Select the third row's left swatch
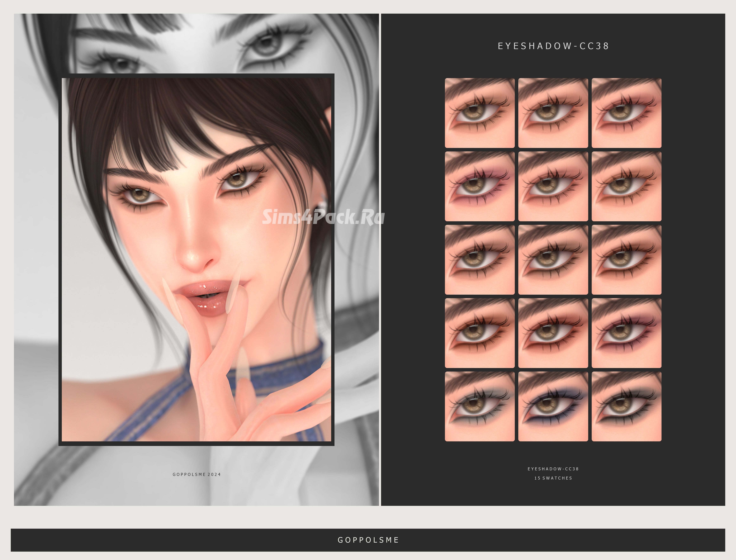 click(480, 260)
